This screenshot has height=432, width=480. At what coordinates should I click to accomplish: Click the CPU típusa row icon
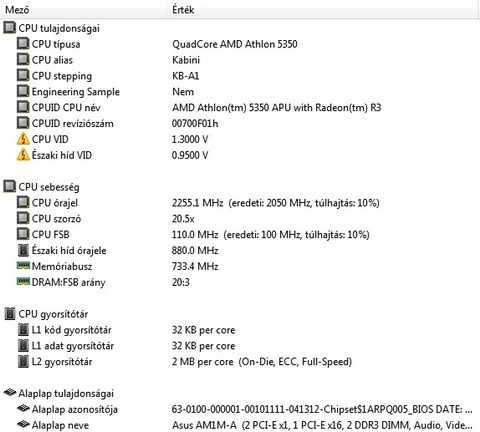[23, 44]
